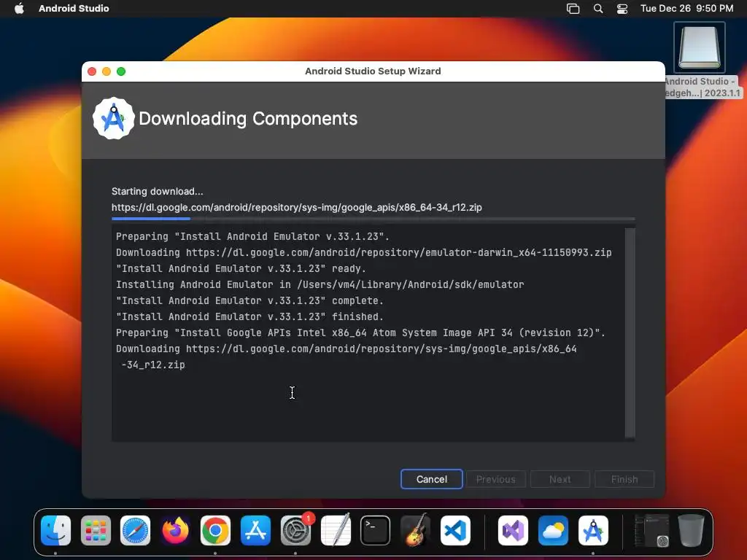Click the date and time in menu bar
Viewport: 747px width, 560px height.
(686, 9)
